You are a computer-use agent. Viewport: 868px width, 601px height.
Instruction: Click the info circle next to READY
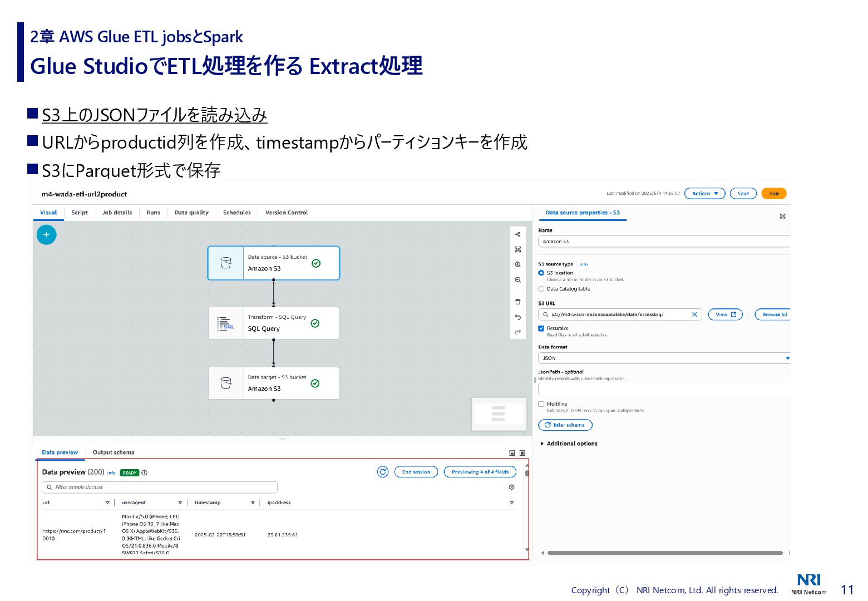[x=145, y=472]
